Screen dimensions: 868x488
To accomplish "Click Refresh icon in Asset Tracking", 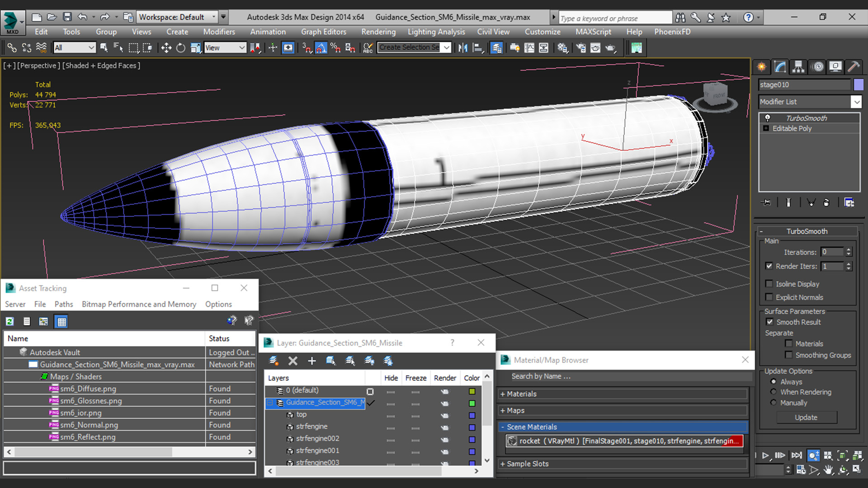I will click(x=9, y=321).
